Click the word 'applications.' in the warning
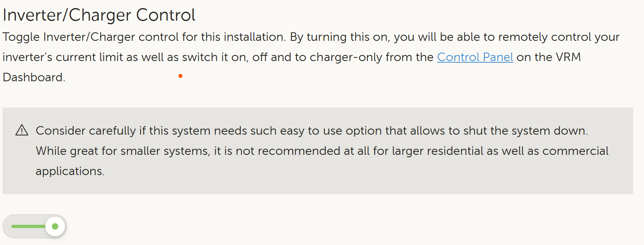This screenshot has height=245, width=644. (70, 171)
